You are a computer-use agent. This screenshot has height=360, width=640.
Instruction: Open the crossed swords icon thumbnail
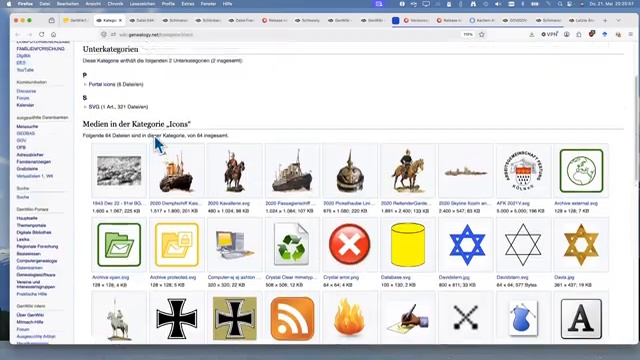tap(466, 317)
